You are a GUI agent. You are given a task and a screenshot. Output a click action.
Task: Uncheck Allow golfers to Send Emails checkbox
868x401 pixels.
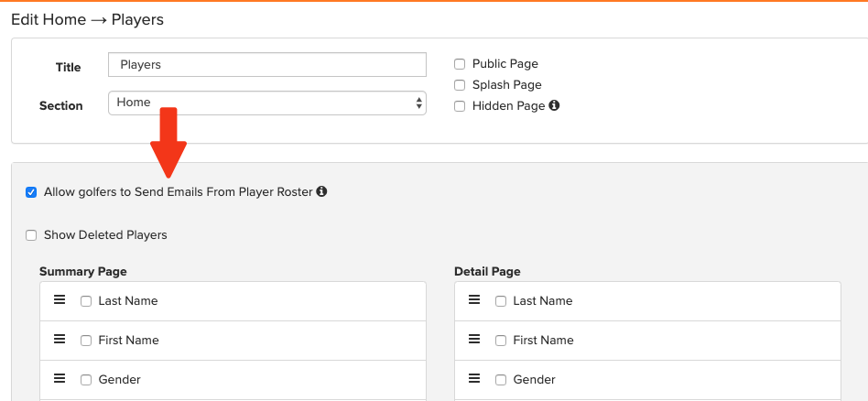[x=31, y=193]
